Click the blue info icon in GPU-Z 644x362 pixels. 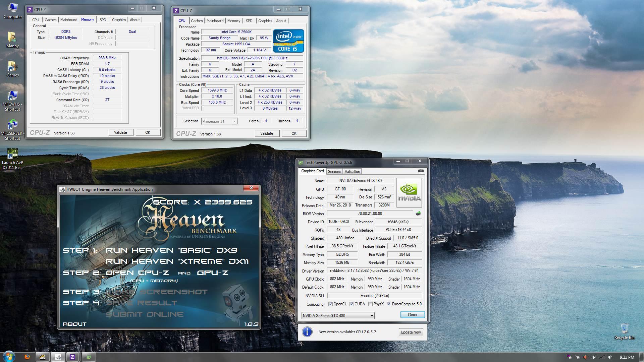[x=307, y=332]
